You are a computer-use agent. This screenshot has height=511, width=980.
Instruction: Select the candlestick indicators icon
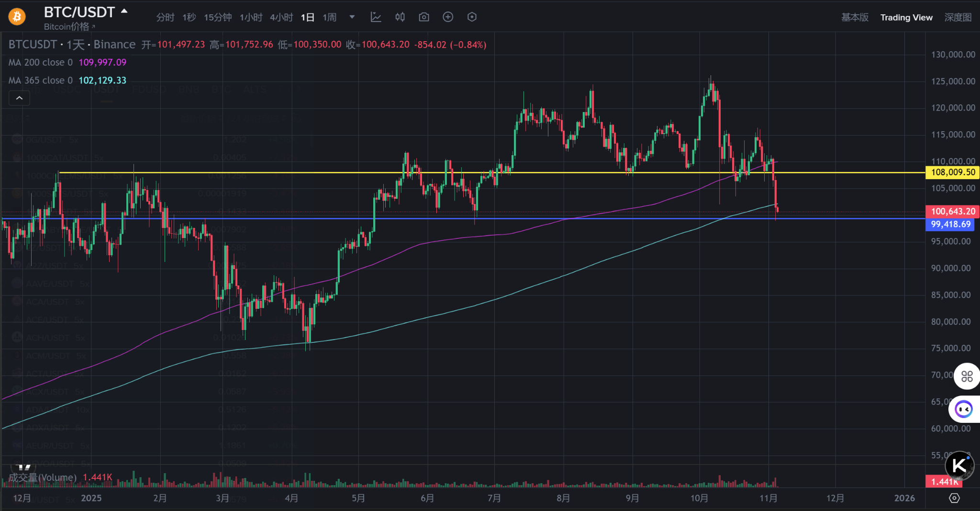point(400,17)
